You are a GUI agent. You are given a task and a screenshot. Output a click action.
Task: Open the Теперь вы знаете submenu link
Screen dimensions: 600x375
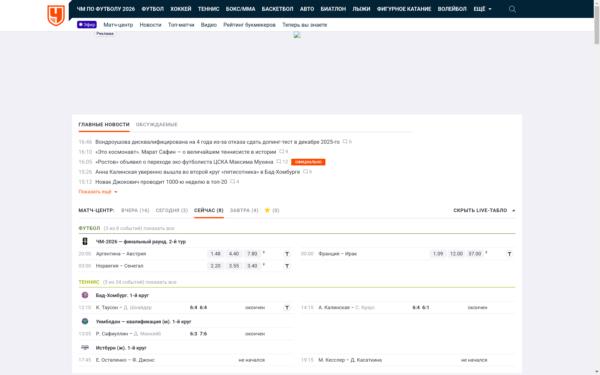[305, 24]
